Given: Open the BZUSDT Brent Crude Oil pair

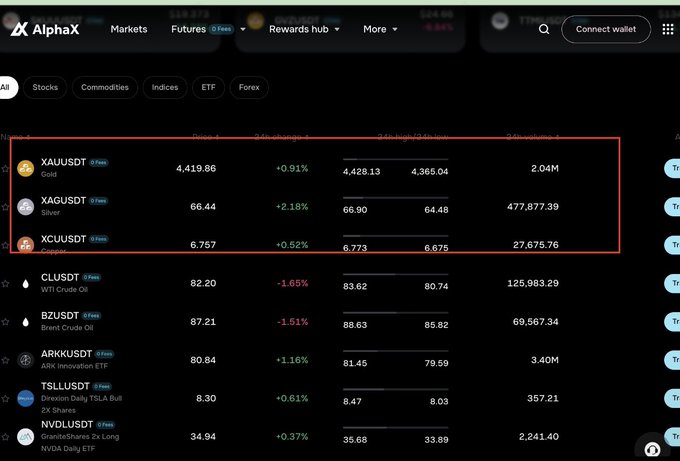Looking at the screenshot, I should pyautogui.click(x=60, y=316).
